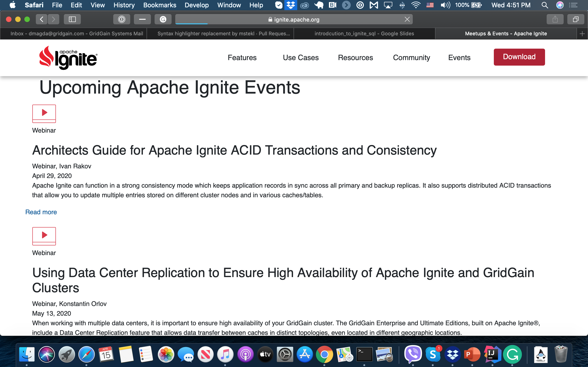Add a new tab with plus button
Image resolution: width=588 pixels, height=367 pixels.
click(582, 34)
